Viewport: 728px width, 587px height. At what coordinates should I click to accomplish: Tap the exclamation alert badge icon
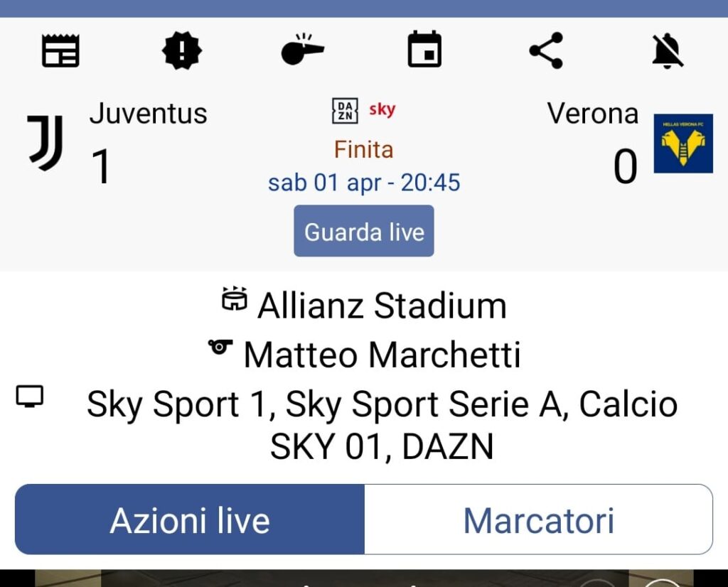pyautogui.click(x=182, y=51)
